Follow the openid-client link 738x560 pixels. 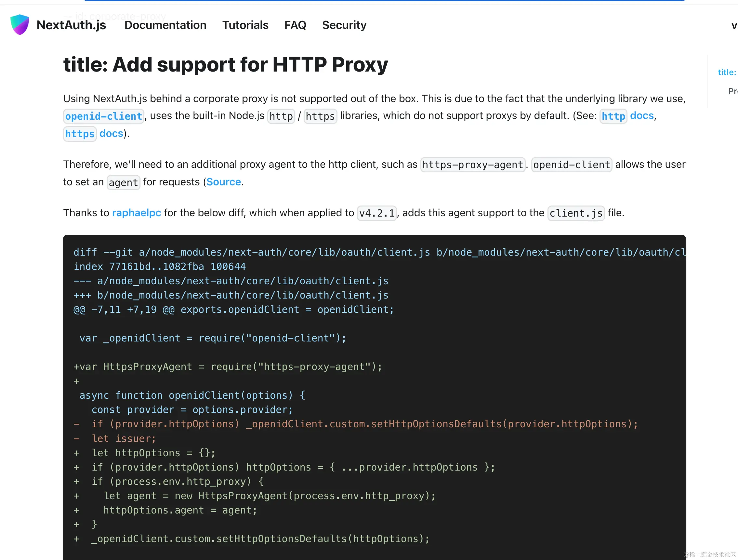pyautogui.click(x=103, y=116)
